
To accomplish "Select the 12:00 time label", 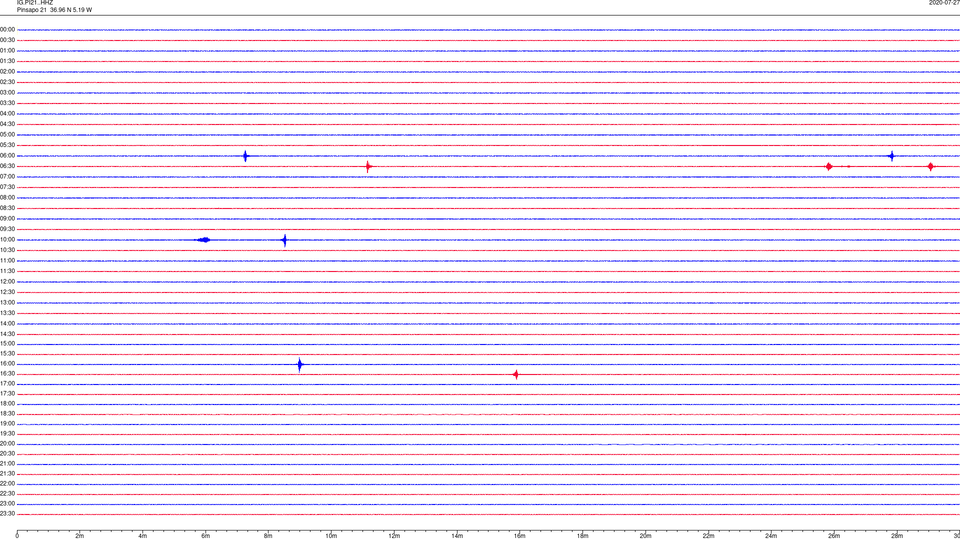I will tap(7, 282).
